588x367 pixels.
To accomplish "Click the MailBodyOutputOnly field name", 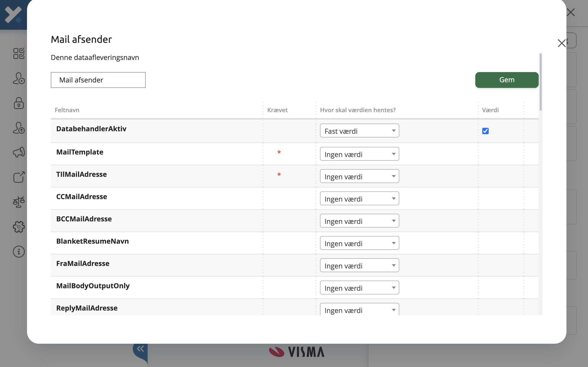I will click(x=93, y=286).
